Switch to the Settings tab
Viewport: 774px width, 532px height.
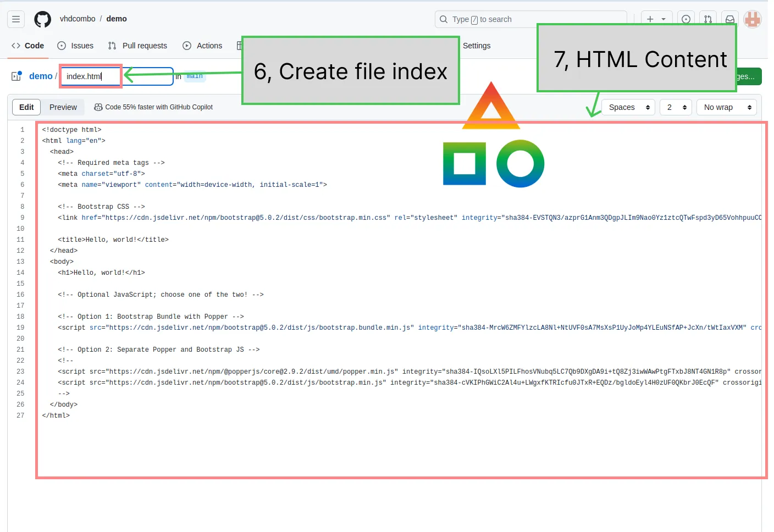click(477, 46)
